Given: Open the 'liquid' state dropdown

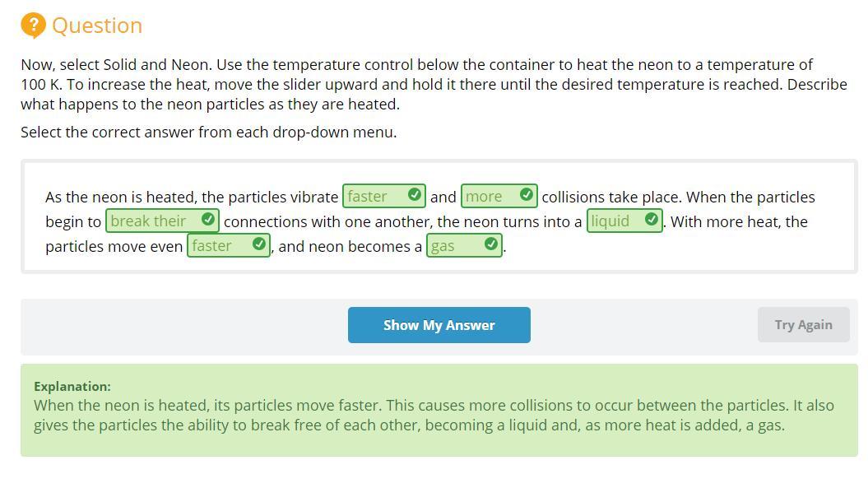Looking at the screenshot, I should 624,221.
